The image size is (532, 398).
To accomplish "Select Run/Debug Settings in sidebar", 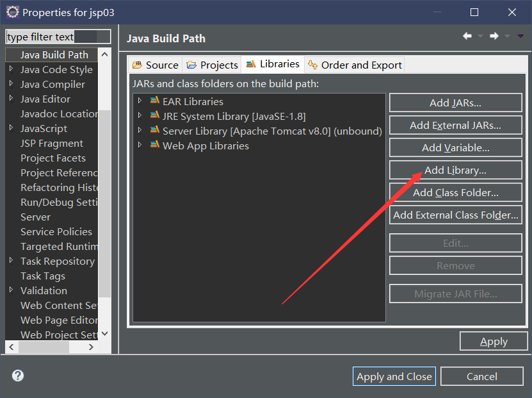I will [x=59, y=202].
